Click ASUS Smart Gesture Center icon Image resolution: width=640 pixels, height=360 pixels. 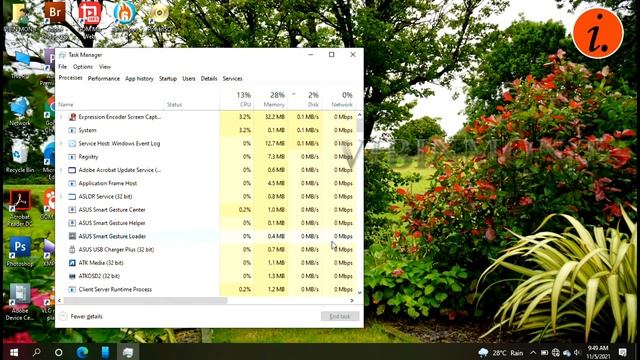pyautogui.click(x=72, y=210)
